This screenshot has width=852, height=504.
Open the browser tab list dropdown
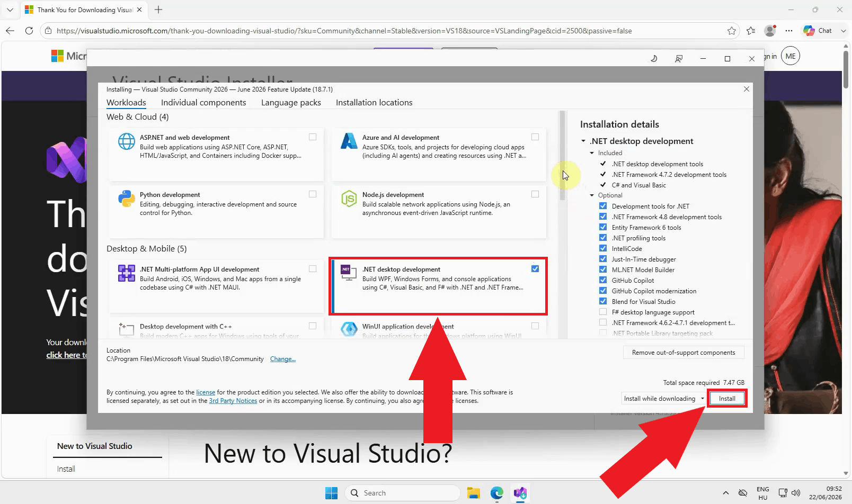[x=10, y=10]
